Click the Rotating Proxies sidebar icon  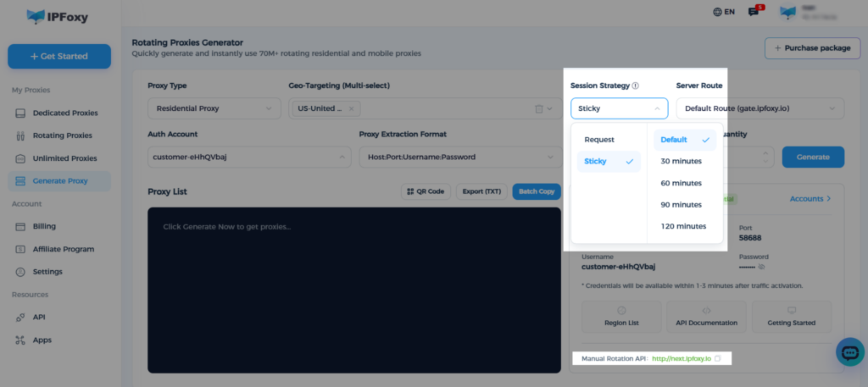click(x=20, y=135)
